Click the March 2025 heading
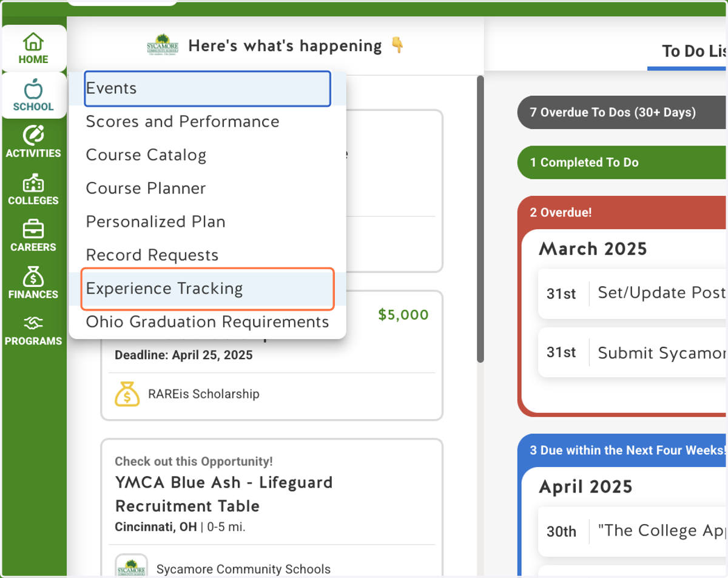The image size is (728, 578). [593, 249]
